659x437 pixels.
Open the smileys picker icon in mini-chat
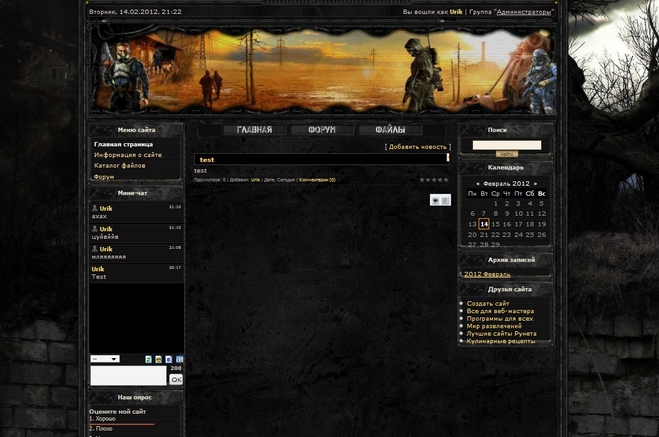(x=158, y=359)
